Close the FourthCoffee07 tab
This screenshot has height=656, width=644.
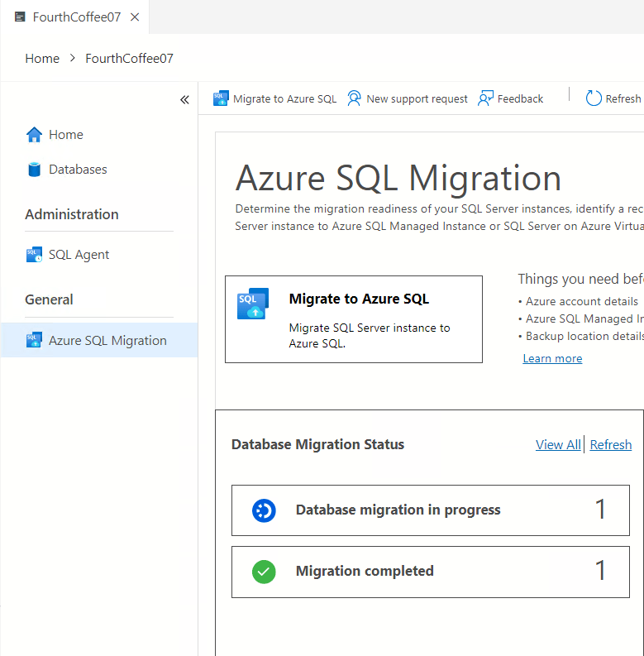pos(135,17)
